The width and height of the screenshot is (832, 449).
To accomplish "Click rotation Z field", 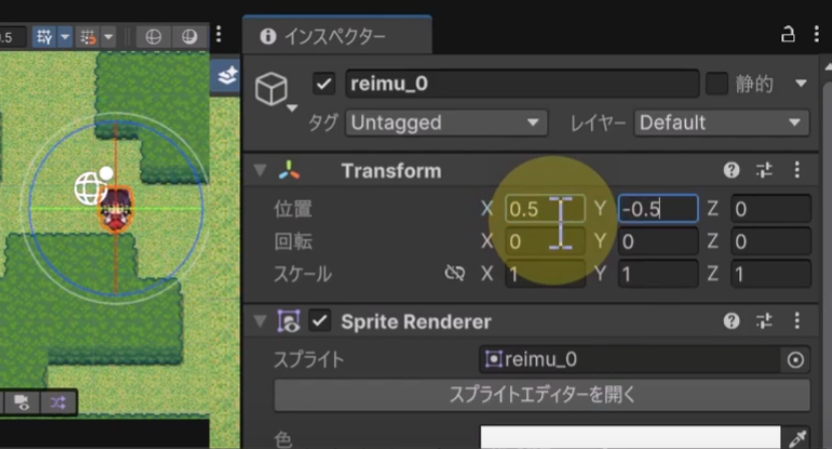I will (771, 241).
